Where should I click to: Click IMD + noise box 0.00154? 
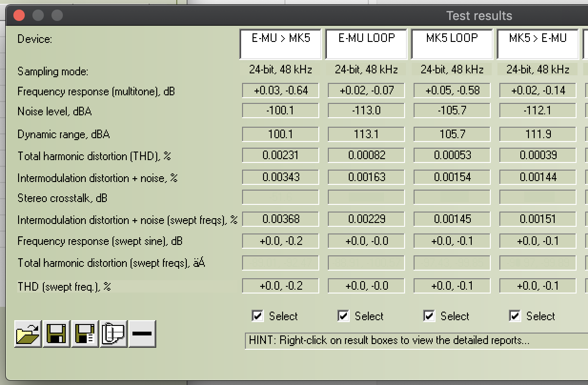(x=452, y=177)
